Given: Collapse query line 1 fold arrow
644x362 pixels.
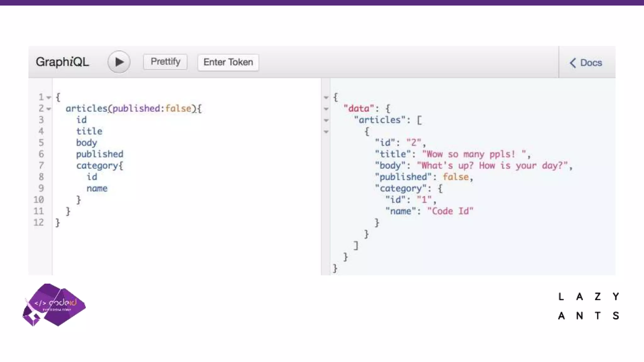Looking at the screenshot, I should tap(49, 97).
